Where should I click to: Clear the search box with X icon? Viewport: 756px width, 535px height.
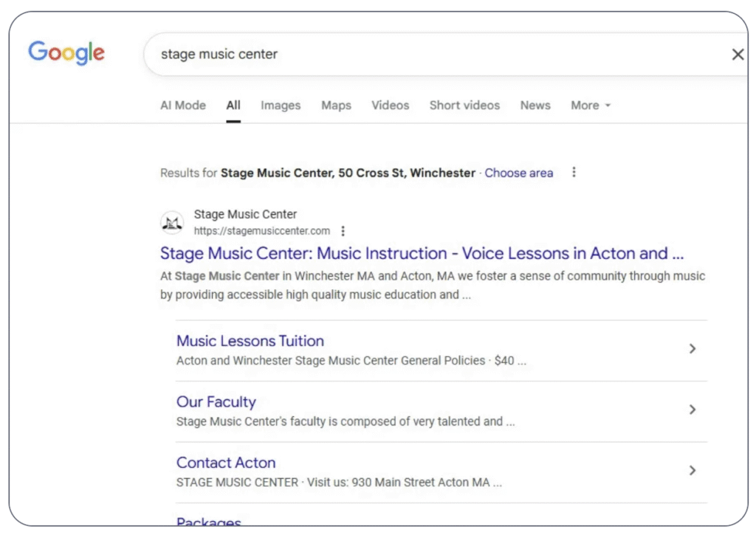pyautogui.click(x=738, y=55)
